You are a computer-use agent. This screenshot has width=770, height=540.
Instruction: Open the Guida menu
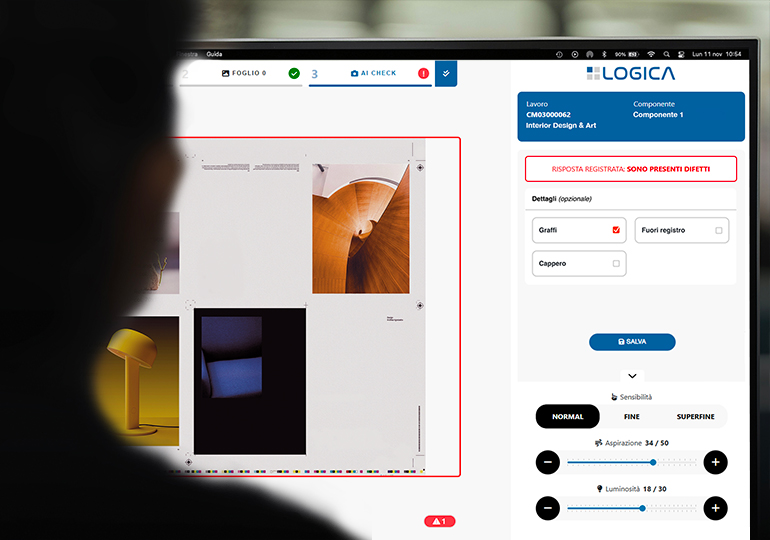(214, 54)
